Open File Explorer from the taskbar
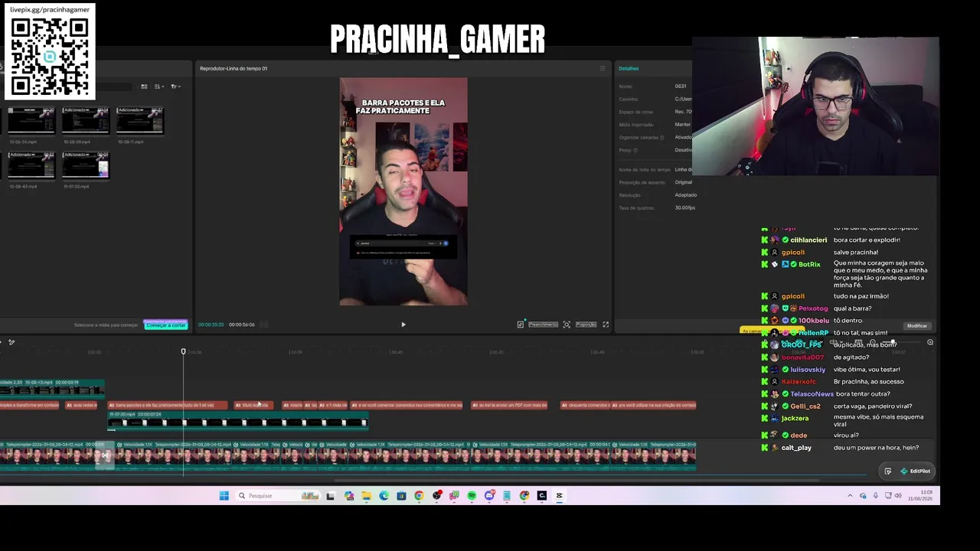The image size is (980, 551). pos(366,496)
